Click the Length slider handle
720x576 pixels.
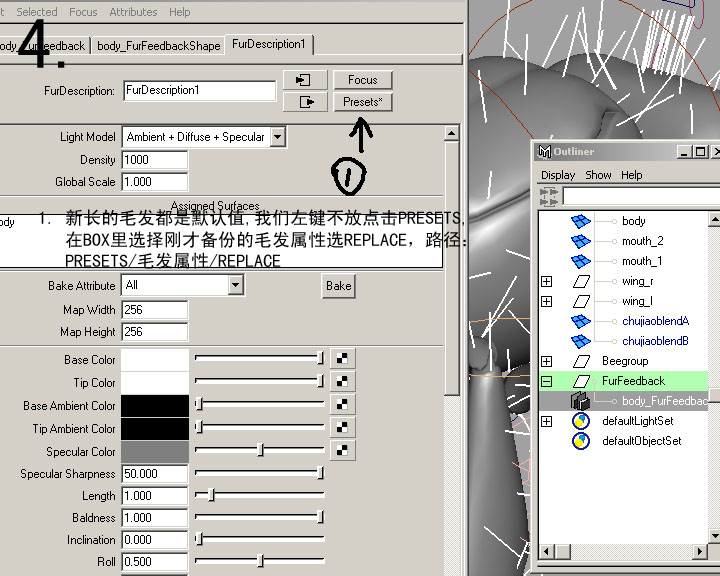(x=211, y=495)
